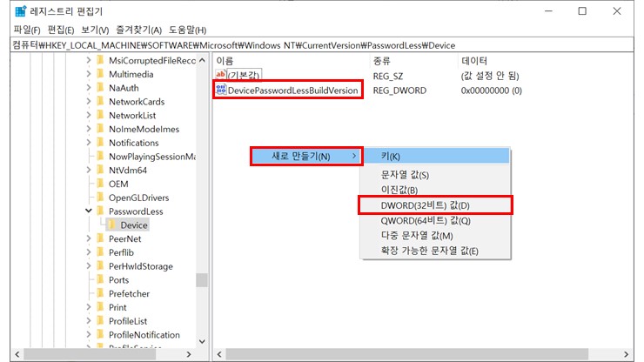Select the 0x00000000 (0) data cell
This screenshot has height=362, width=644.
[491, 90]
